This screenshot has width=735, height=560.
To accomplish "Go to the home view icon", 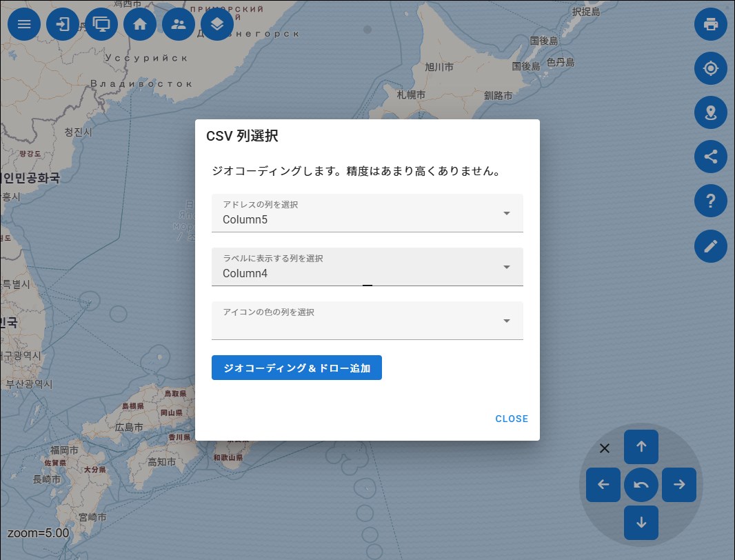I will [140, 24].
